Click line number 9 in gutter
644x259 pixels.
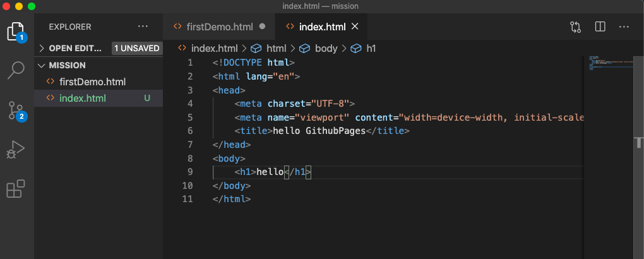coord(190,172)
